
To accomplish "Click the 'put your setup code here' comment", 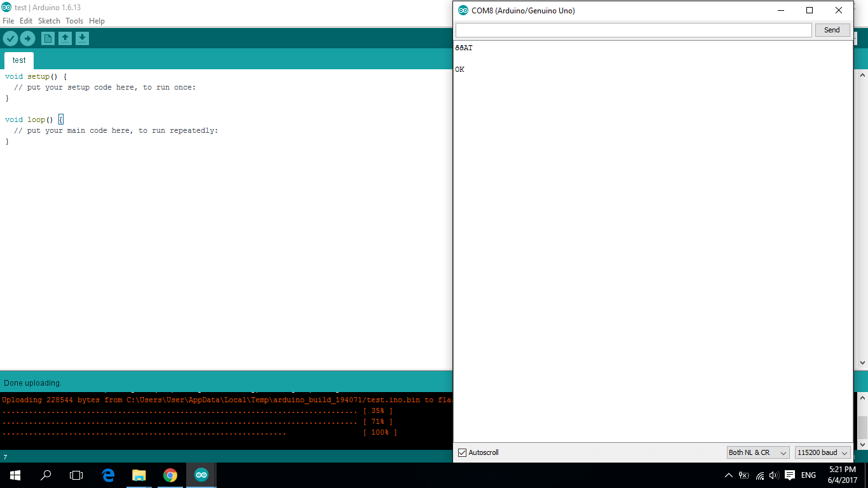I will coord(105,87).
